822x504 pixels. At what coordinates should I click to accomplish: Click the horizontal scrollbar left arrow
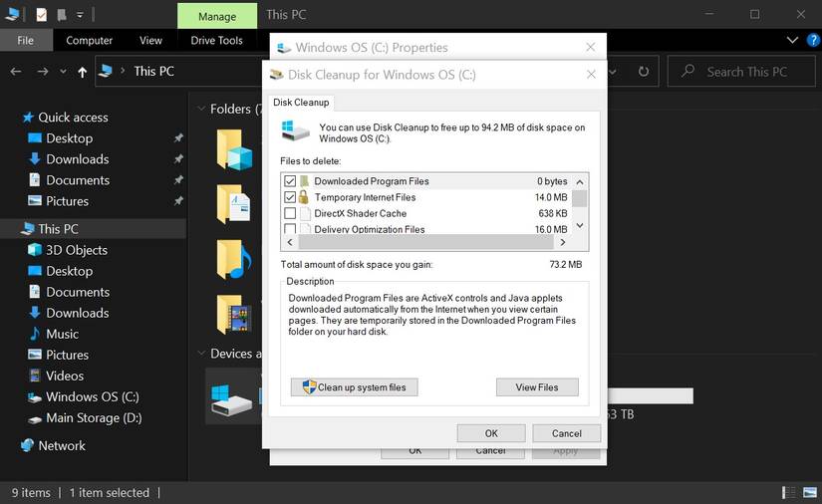point(290,242)
